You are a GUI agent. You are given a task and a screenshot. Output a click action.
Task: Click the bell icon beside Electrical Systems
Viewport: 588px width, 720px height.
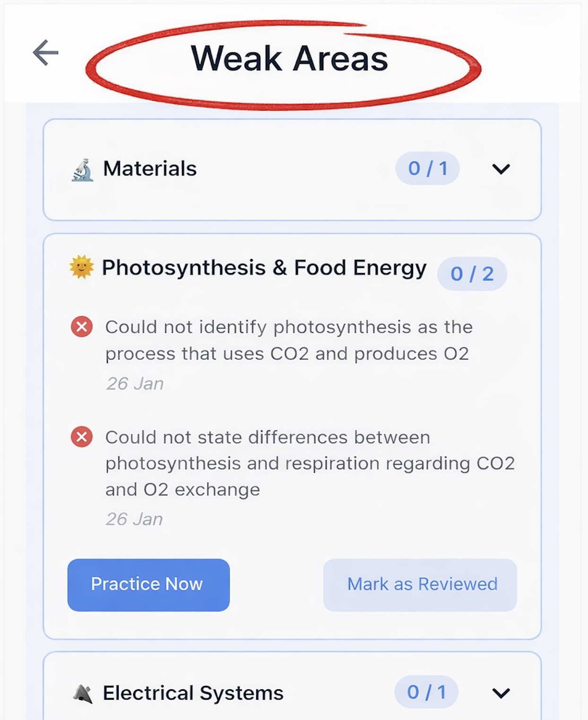click(83, 694)
